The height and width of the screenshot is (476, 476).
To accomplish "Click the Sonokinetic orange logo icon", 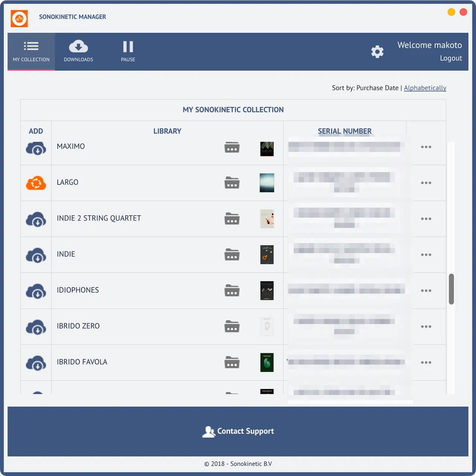I will [x=19, y=18].
